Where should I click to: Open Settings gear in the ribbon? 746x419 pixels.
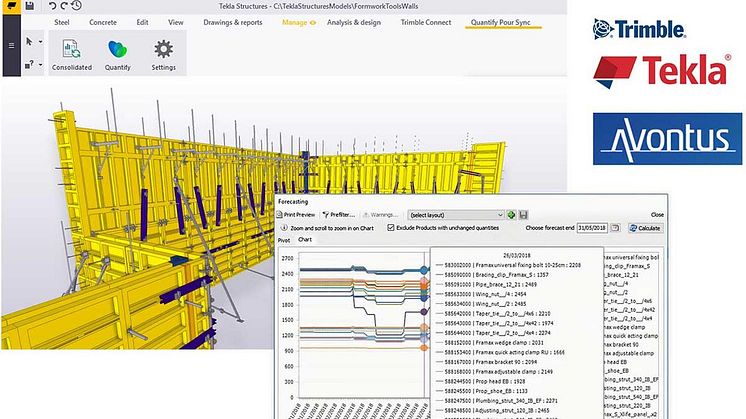[x=163, y=49]
